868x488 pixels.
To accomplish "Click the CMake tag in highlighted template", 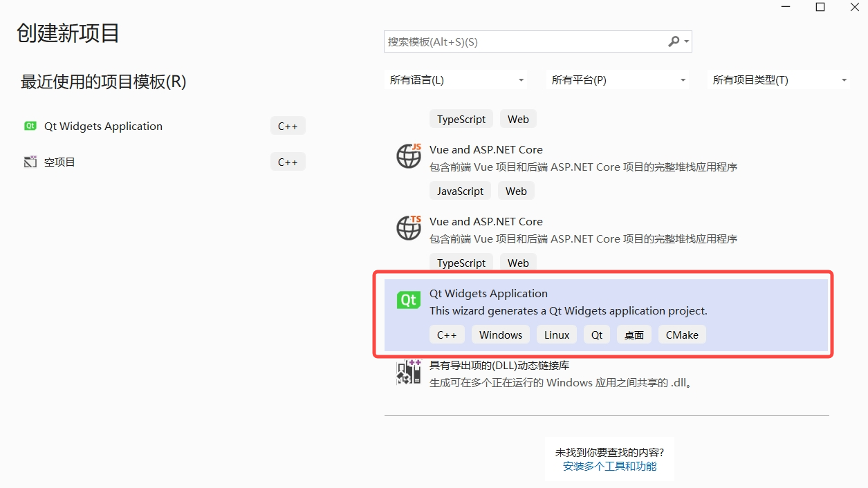I will coord(681,335).
